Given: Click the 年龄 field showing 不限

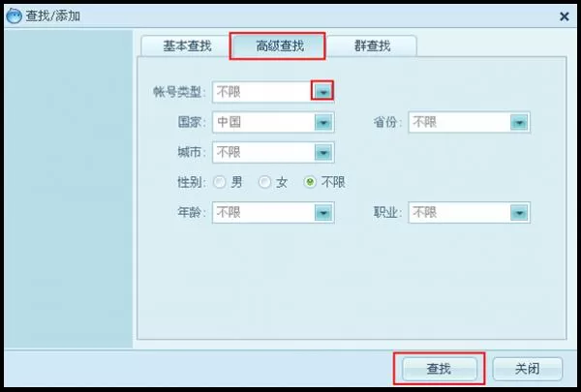Looking at the screenshot, I should point(273,212).
